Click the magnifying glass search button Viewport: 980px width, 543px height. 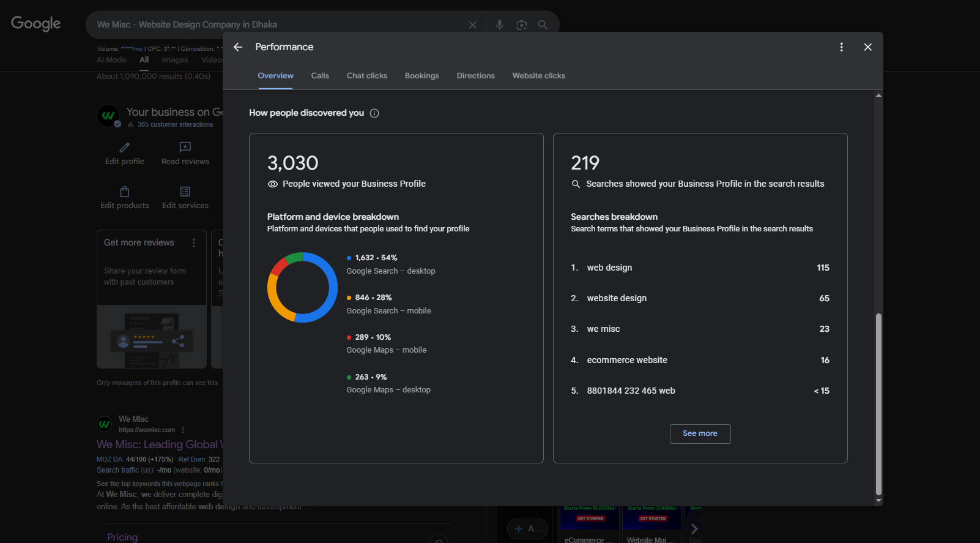(x=543, y=24)
